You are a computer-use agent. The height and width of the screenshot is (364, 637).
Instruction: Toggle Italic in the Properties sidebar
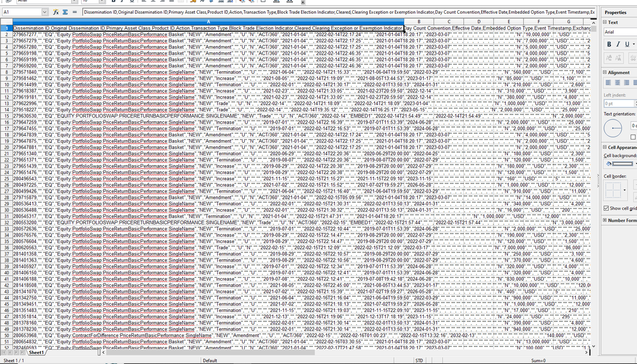pos(618,44)
